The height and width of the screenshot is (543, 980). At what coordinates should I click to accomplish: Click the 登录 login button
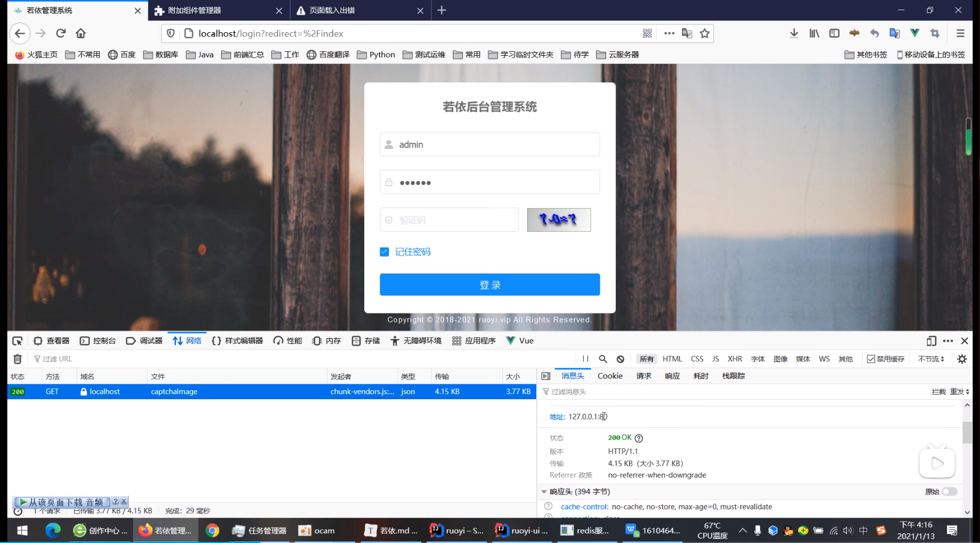click(x=490, y=285)
